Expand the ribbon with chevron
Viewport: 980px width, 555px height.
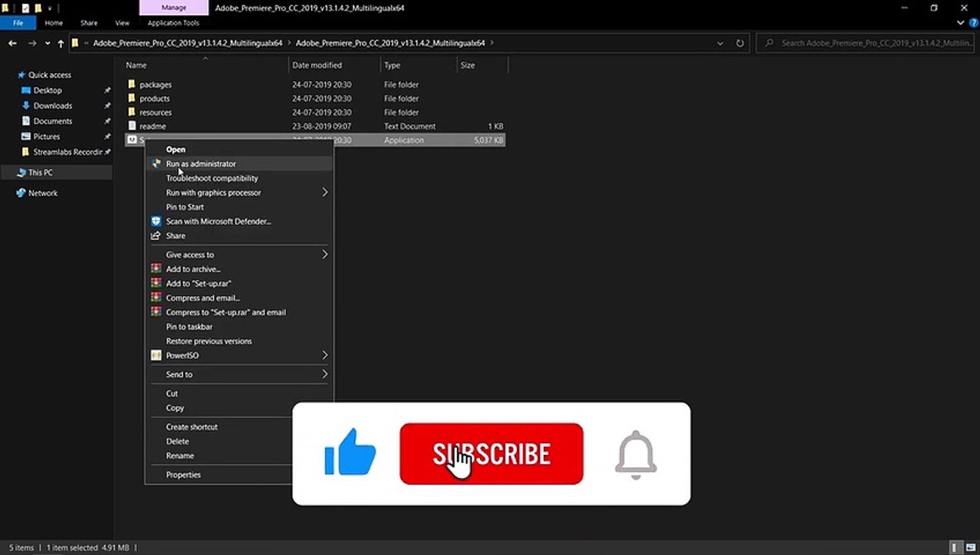point(961,23)
